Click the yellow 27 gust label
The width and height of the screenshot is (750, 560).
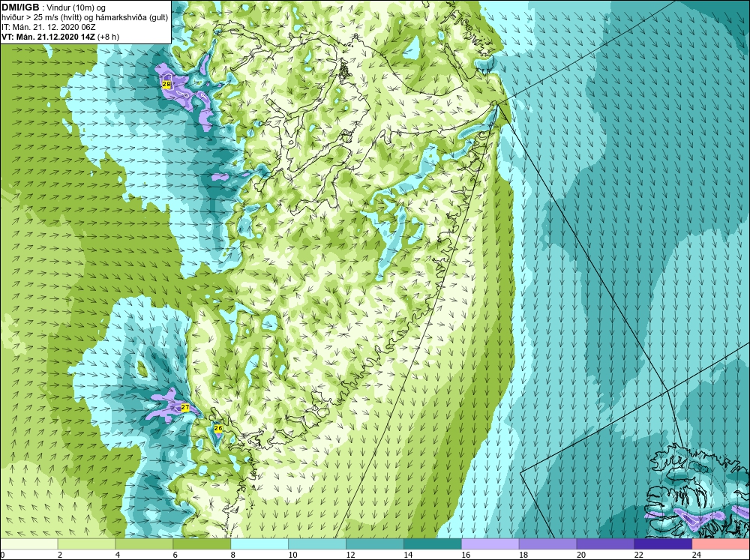(x=185, y=408)
